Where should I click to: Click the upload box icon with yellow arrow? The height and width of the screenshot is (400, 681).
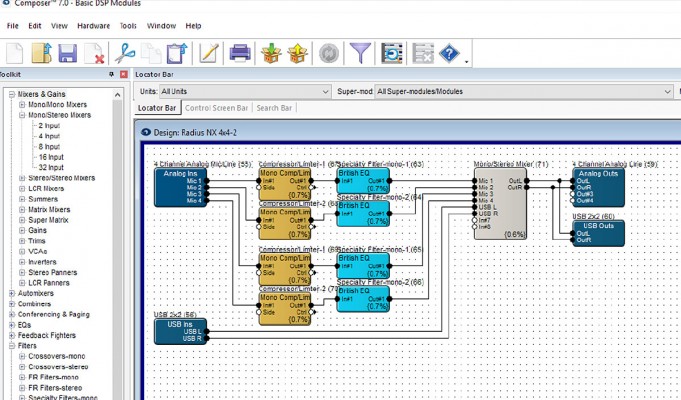(x=298, y=53)
